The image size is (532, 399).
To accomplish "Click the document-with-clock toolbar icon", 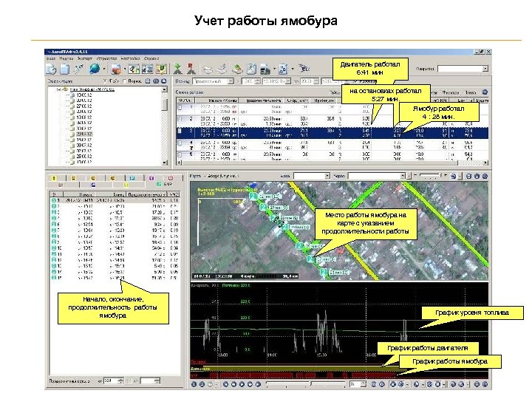I will [x=51, y=69].
